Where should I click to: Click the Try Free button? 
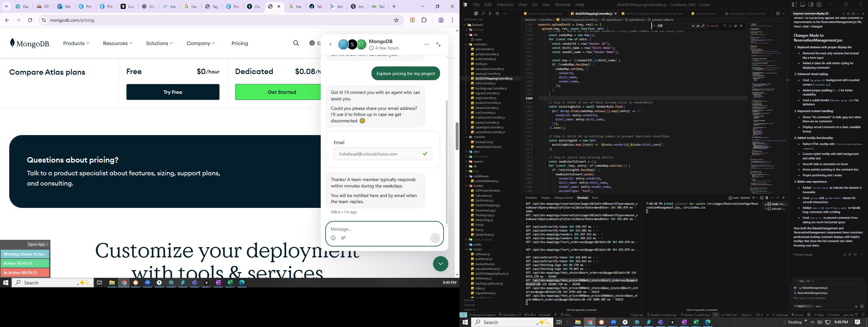(x=173, y=92)
